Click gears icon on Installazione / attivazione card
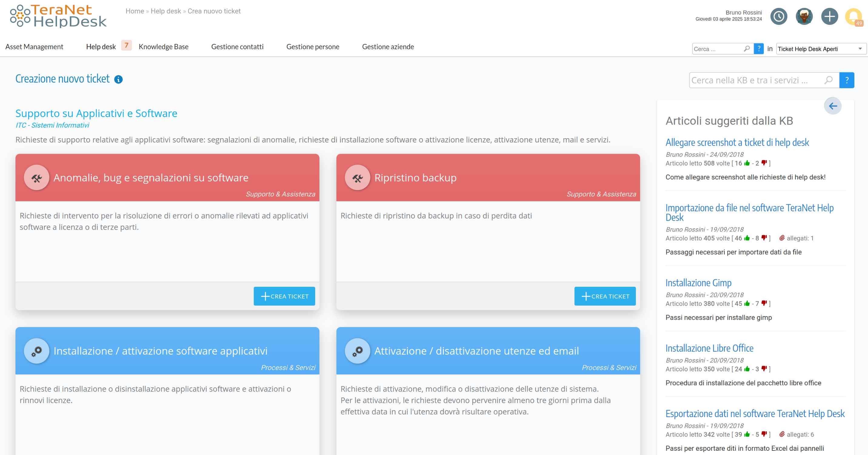Screen dimensions: 868x455 pyautogui.click(x=36, y=351)
